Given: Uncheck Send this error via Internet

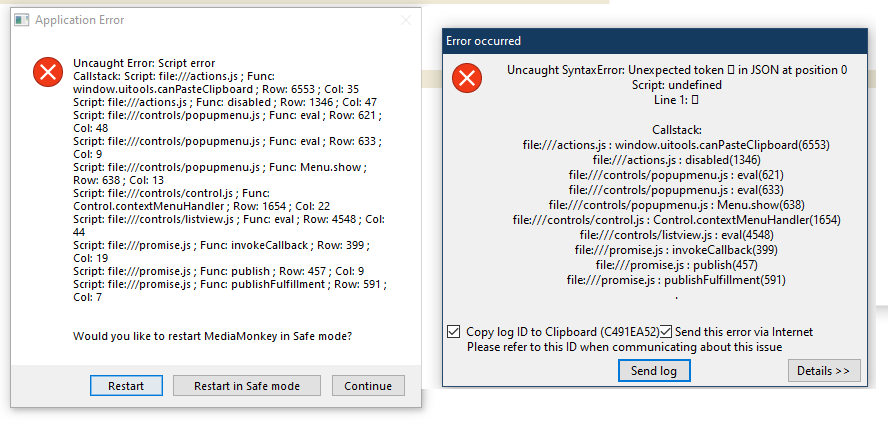Looking at the screenshot, I should click(666, 332).
